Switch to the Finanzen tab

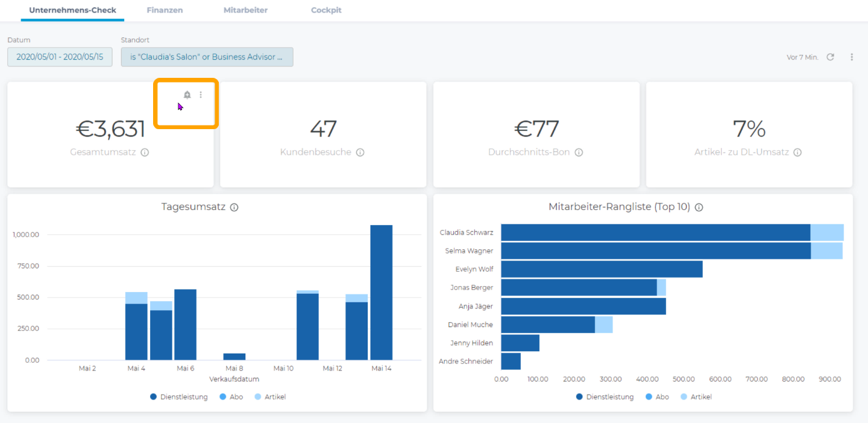coord(165,10)
